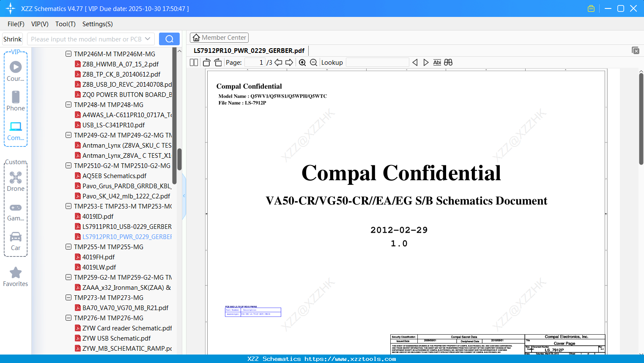Open the Member Center
The width and height of the screenshot is (644, 363).
tap(219, 38)
